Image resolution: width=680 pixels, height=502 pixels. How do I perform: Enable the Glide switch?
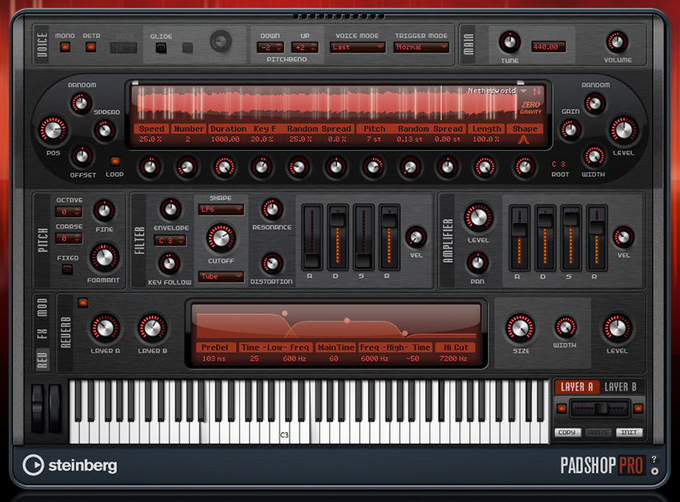[161, 48]
